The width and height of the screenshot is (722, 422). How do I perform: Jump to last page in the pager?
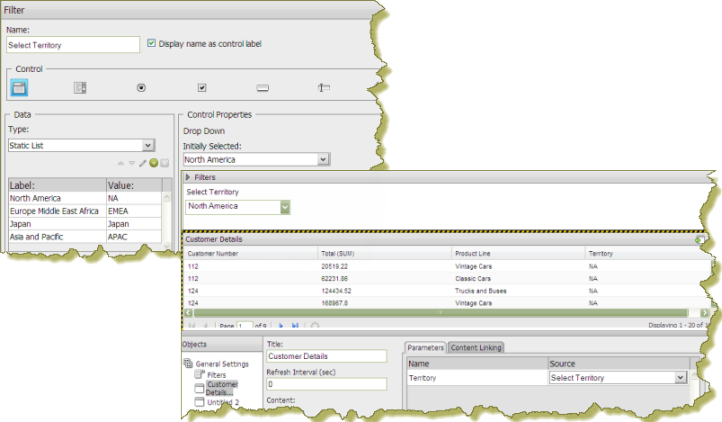click(295, 326)
